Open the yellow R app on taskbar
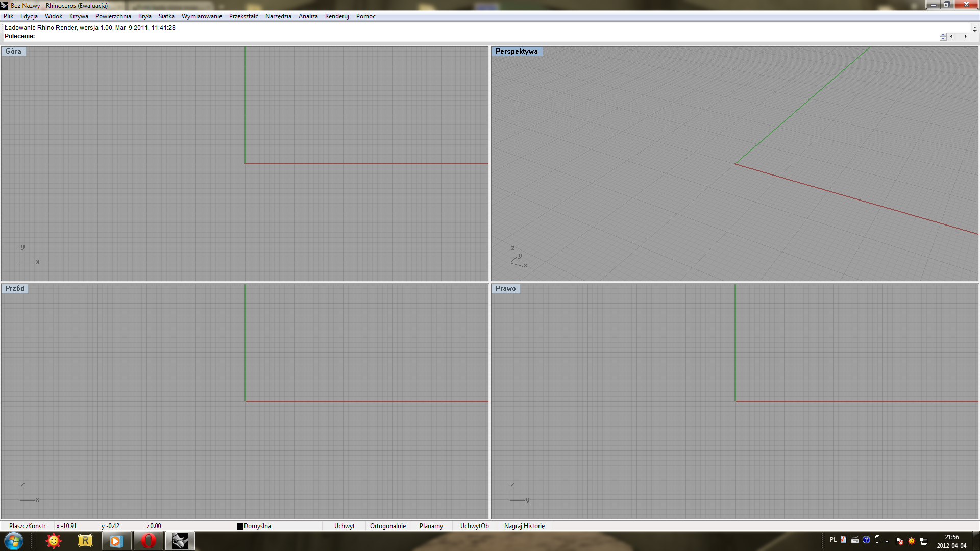This screenshot has width=980, height=551. [85, 541]
